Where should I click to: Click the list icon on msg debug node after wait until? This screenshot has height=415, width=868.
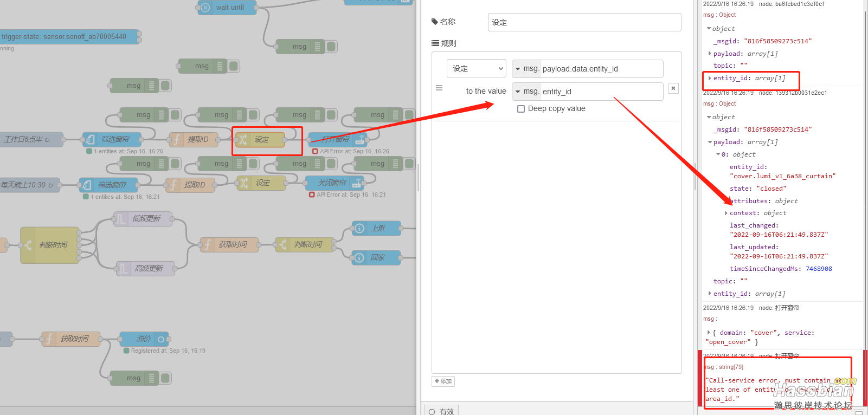click(x=318, y=47)
